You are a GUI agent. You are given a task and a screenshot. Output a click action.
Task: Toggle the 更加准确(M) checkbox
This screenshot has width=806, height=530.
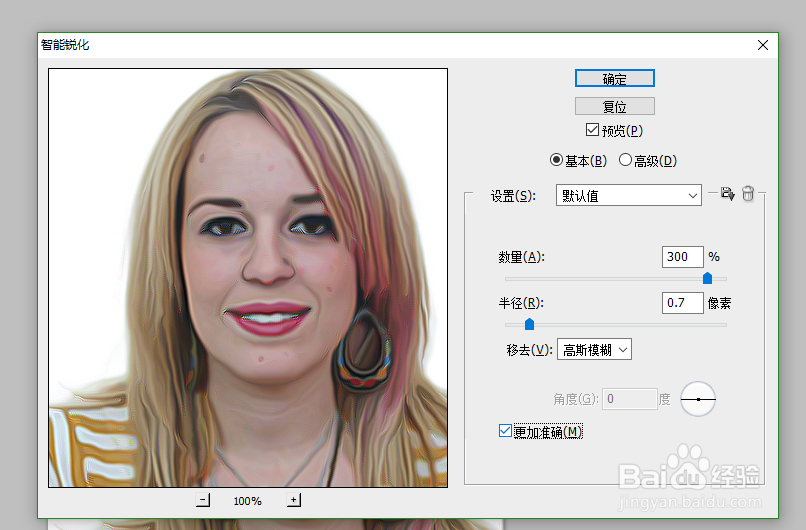pyautogui.click(x=505, y=431)
